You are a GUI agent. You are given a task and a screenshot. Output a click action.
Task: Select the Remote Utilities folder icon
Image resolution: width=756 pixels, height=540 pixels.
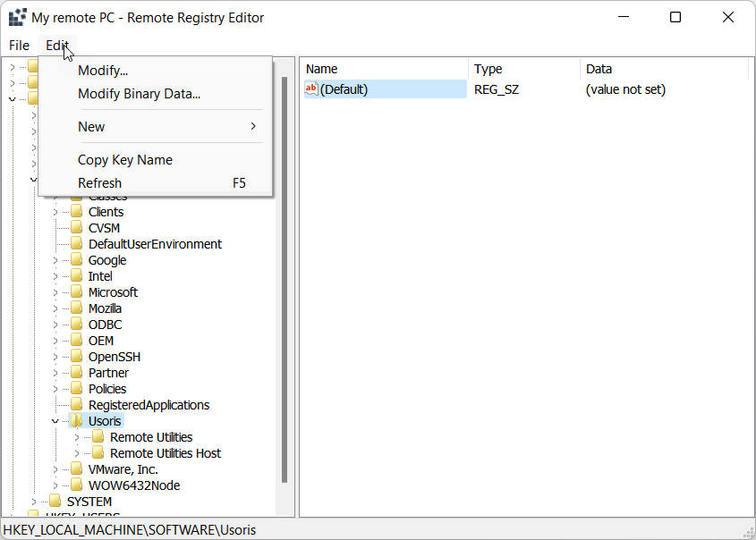click(x=98, y=437)
